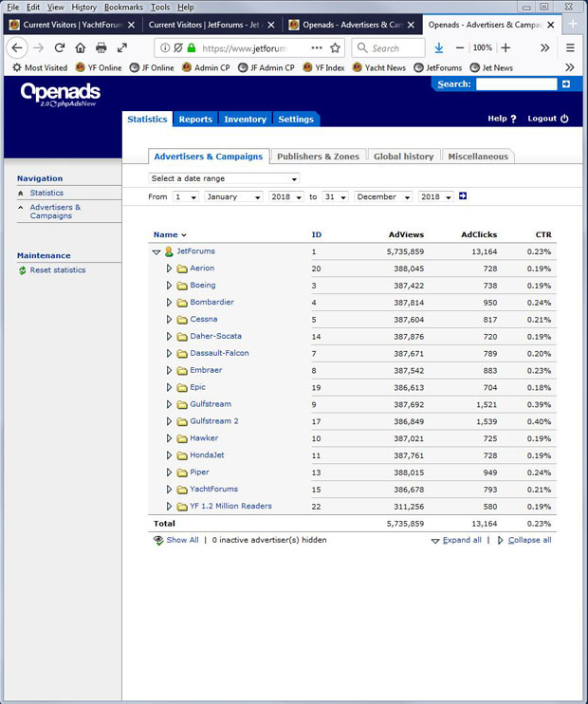Open the Help question mark link
The image size is (588, 704).
pyautogui.click(x=502, y=119)
